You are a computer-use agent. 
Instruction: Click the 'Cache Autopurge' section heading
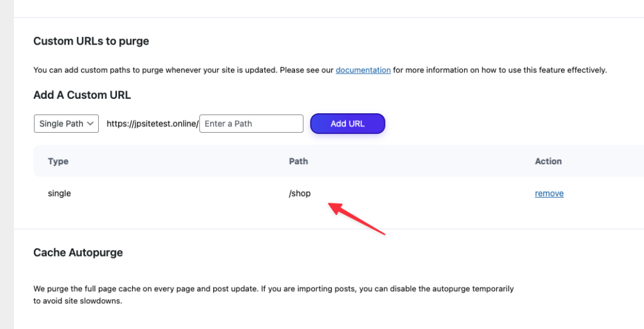78,252
